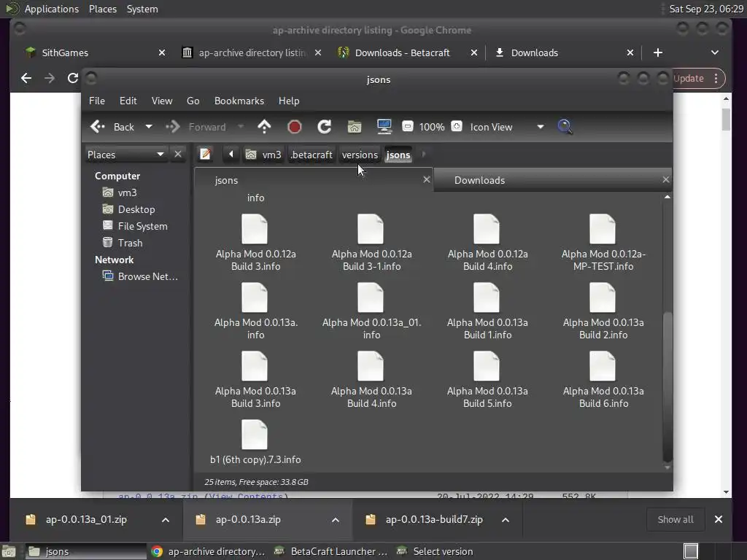Expand options for ap-0.0.13a.zip download
The height and width of the screenshot is (560, 747).
point(336,520)
